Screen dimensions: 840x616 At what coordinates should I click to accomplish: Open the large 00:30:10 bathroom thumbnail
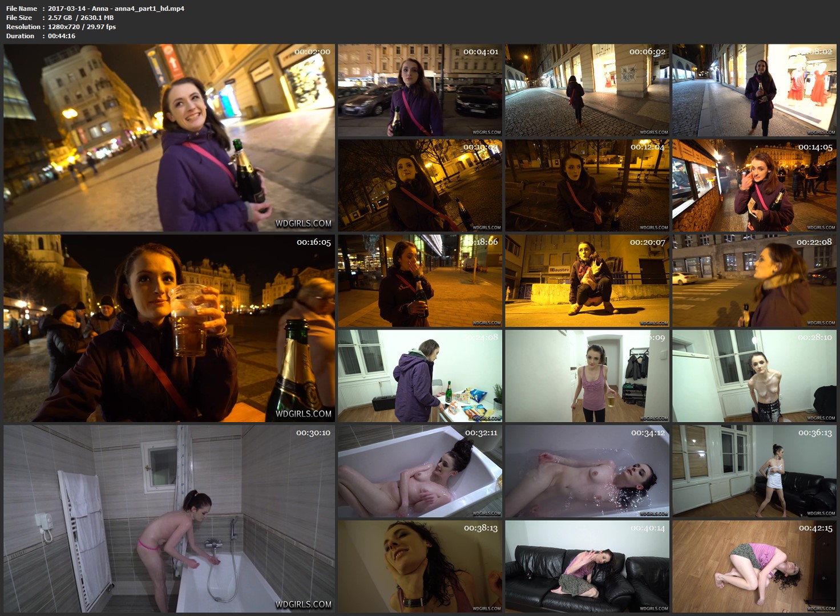pos(169,518)
